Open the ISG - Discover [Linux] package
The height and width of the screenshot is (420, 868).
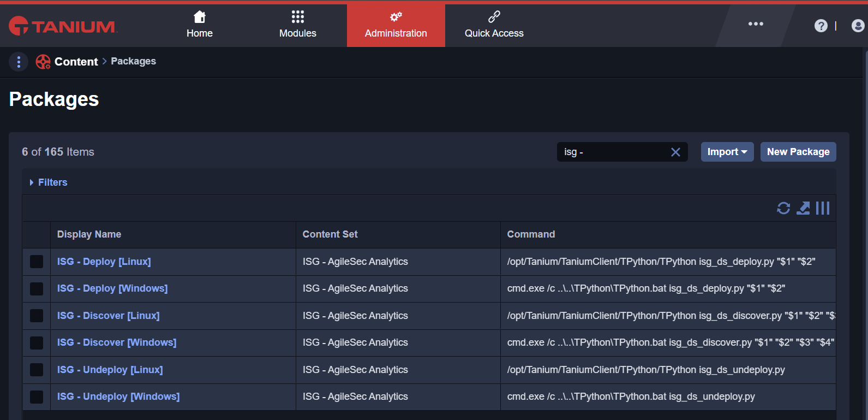[109, 316]
